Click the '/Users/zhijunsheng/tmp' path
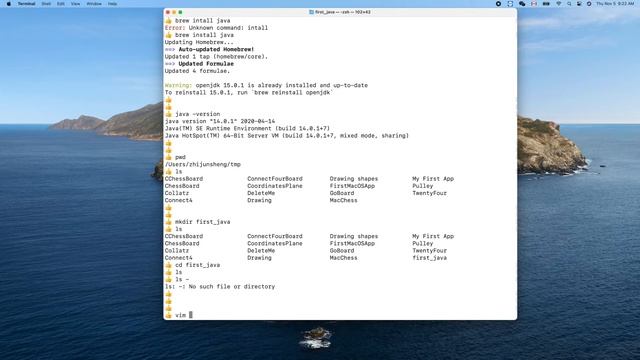Image resolution: width=640 pixels, height=360 pixels. pyautogui.click(x=203, y=164)
